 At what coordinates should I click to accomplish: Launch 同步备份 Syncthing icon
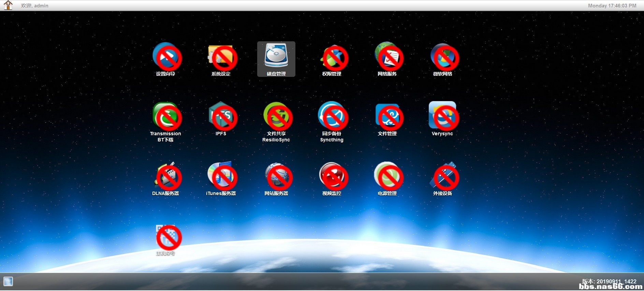click(x=332, y=116)
